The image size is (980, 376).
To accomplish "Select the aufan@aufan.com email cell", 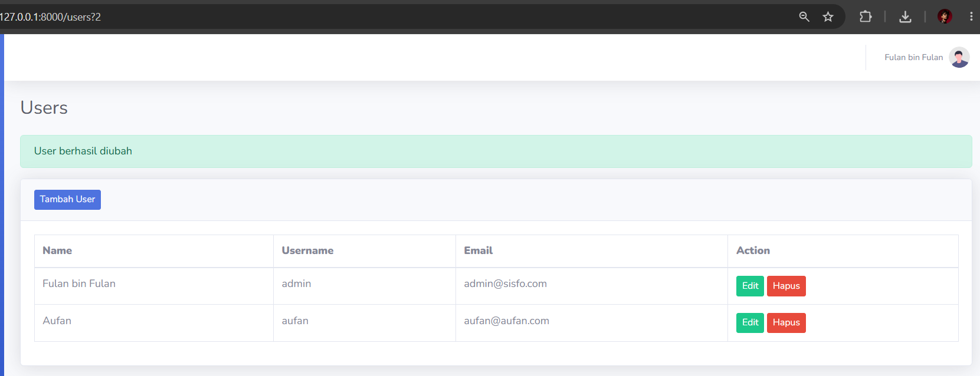I will coord(592,323).
